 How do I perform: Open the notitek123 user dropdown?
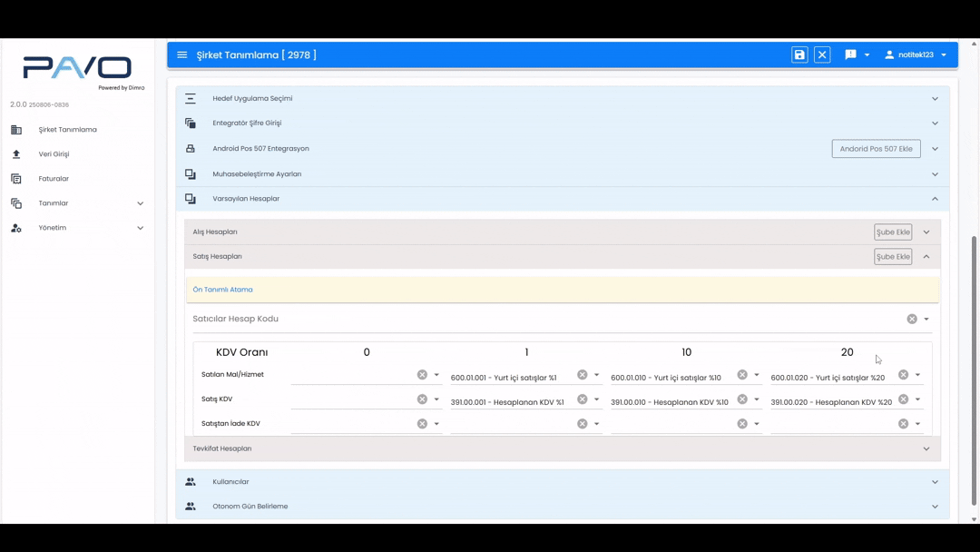pos(916,55)
